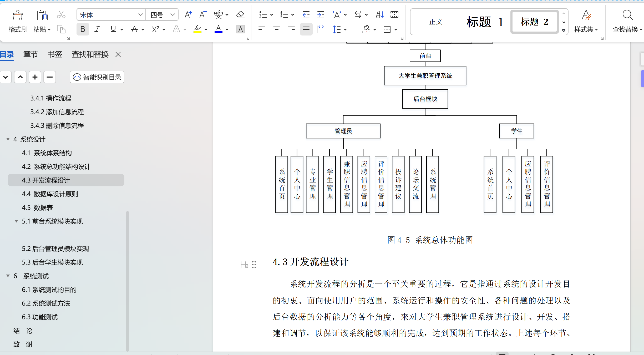This screenshot has height=355, width=644.
Task: Click the clear formatting eraser icon
Action: point(240,15)
